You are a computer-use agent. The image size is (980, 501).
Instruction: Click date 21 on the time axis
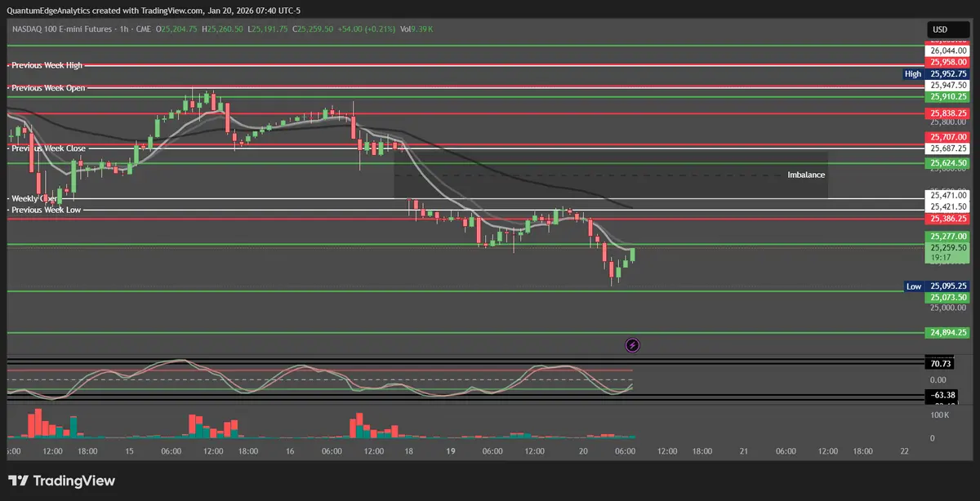(x=744, y=450)
